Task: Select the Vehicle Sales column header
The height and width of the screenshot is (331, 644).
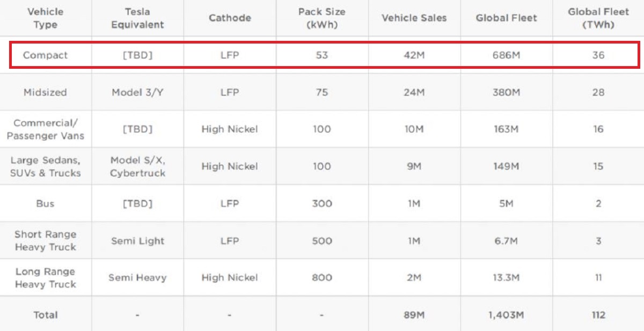Action: coord(414,18)
